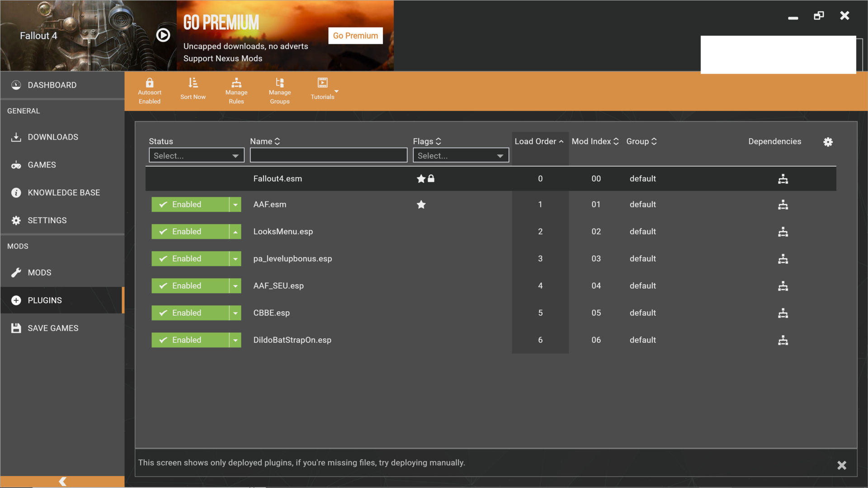Open the Dashboard page
Image resolution: width=868 pixels, height=488 pixels.
point(62,85)
